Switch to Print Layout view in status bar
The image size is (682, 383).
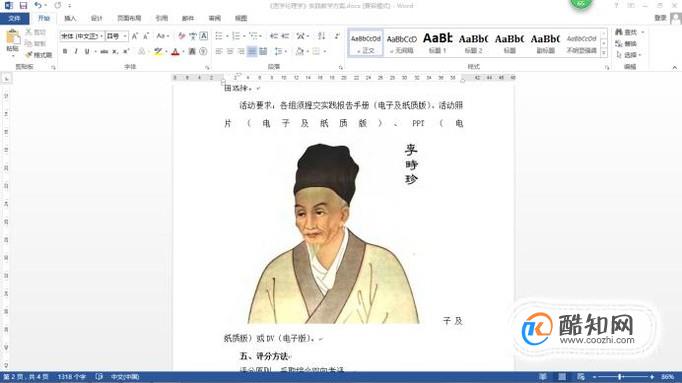[562, 377]
